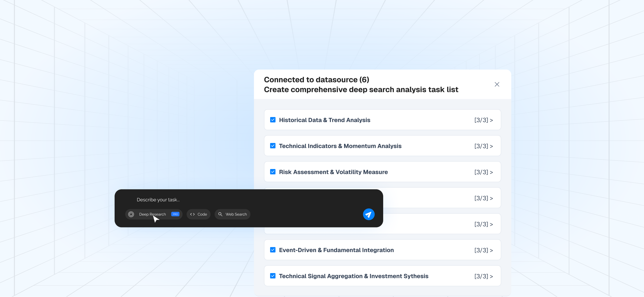The width and height of the screenshot is (644, 297).
Task: Click the Code angle-brackets icon
Action: 192,214
